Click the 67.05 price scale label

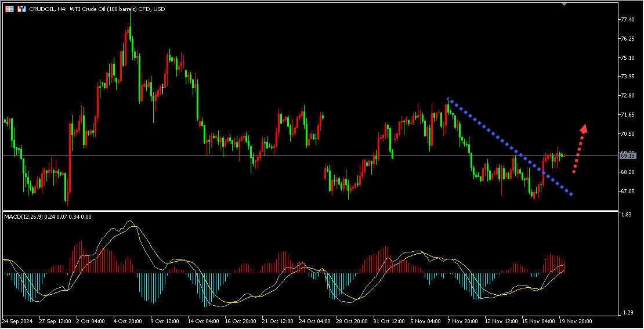tap(627, 191)
